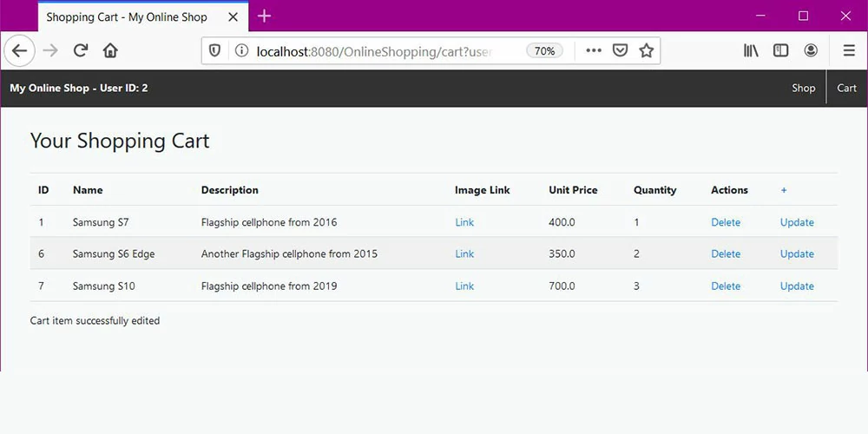Click the Samsung S7 name cell

click(101, 222)
